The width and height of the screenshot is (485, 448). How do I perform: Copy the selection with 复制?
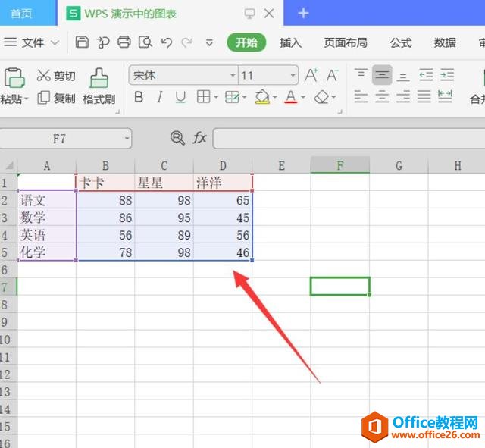click(56, 98)
